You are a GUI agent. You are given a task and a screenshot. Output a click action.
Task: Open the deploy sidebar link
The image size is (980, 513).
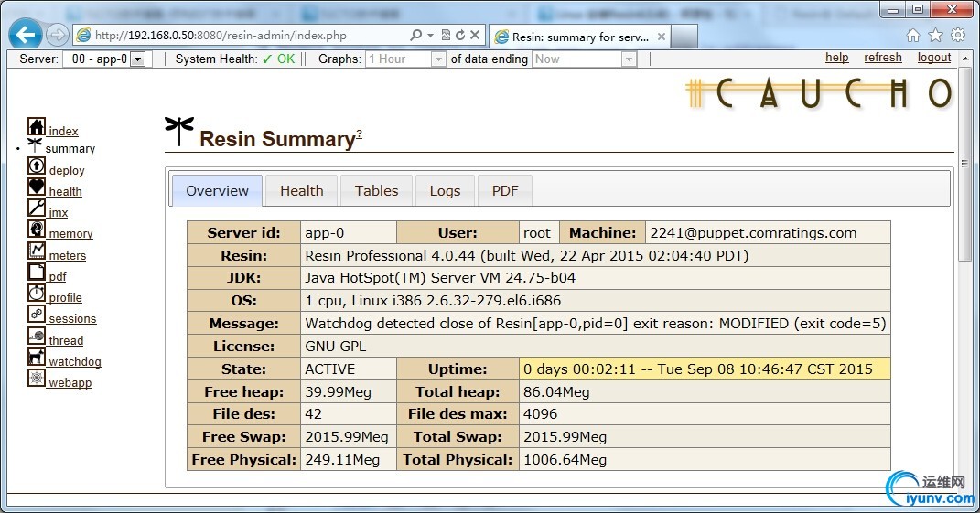(x=67, y=171)
